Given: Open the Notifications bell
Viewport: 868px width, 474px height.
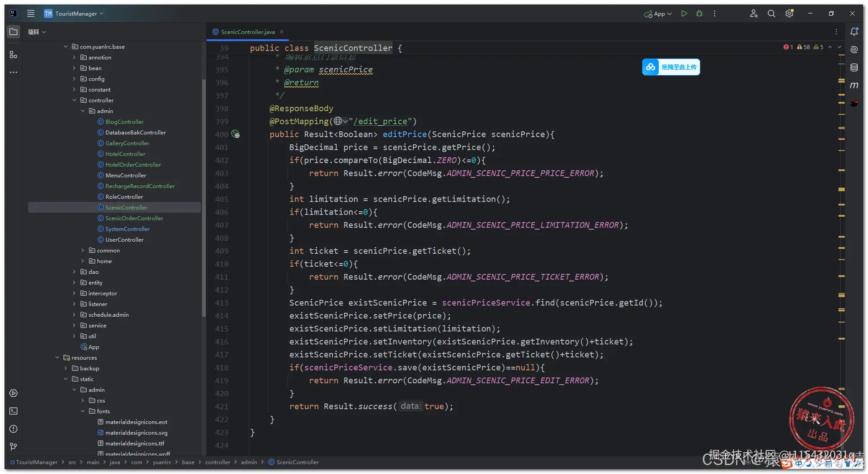Looking at the screenshot, I should pyautogui.click(x=854, y=32).
